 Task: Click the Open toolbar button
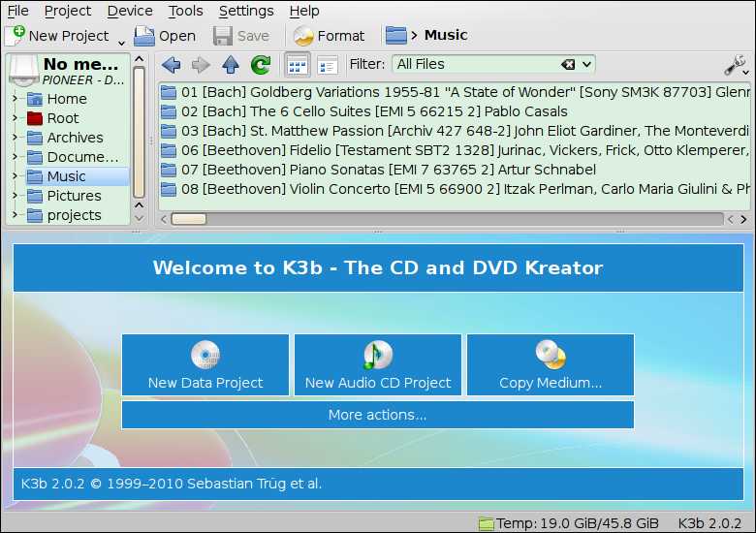click(x=165, y=36)
